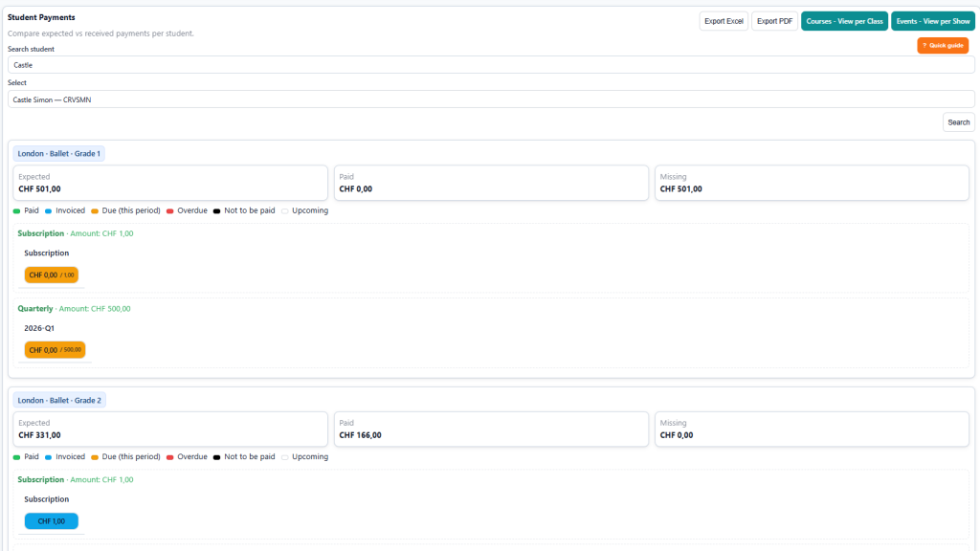Open Events - View per Show

pyautogui.click(x=933, y=20)
